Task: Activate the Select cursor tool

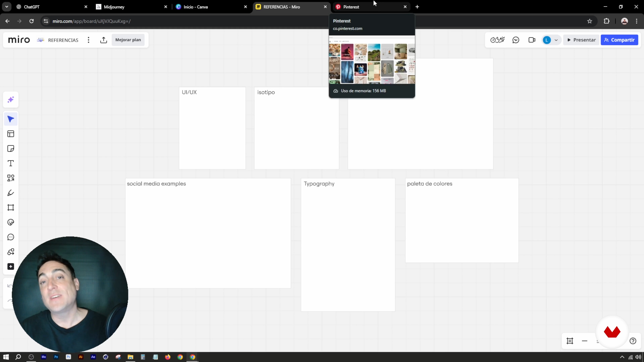Action: click(x=11, y=119)
